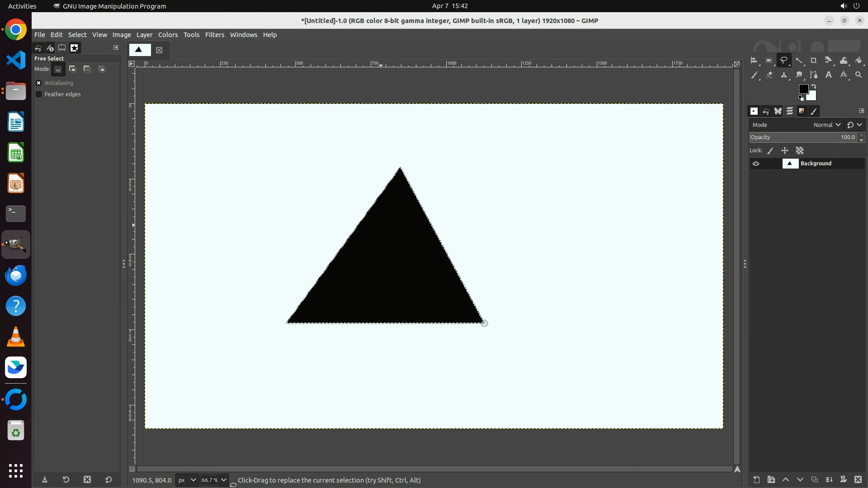Image resolution: width=868 pixels, height=488 pixels.
Task: Enable the Feather edges checkbox
Action: (39, 94)
